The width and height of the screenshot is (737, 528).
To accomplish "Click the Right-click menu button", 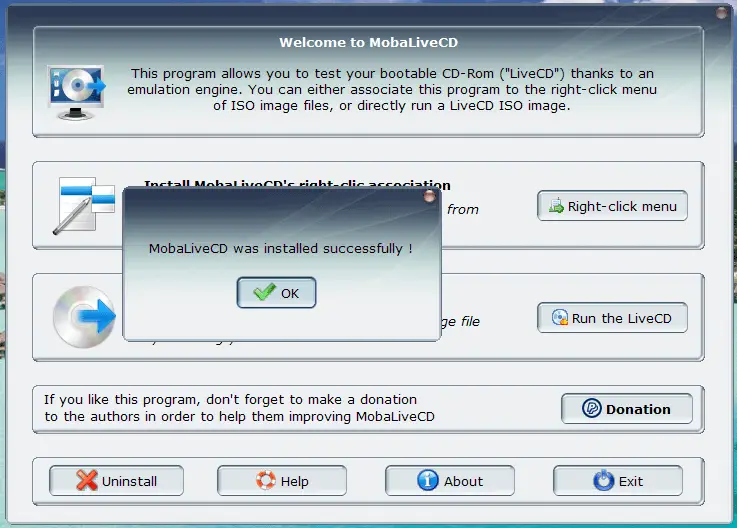I will tap(612, 206).
